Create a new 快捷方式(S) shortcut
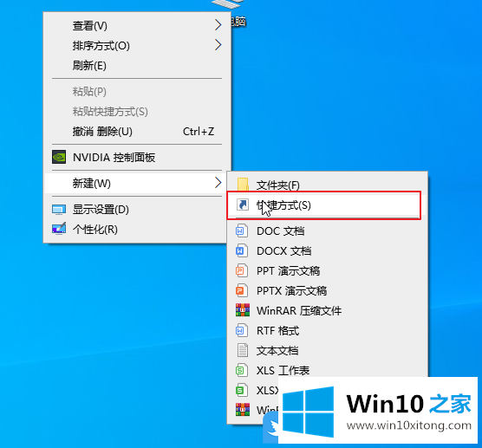 [x=327, y=205]
